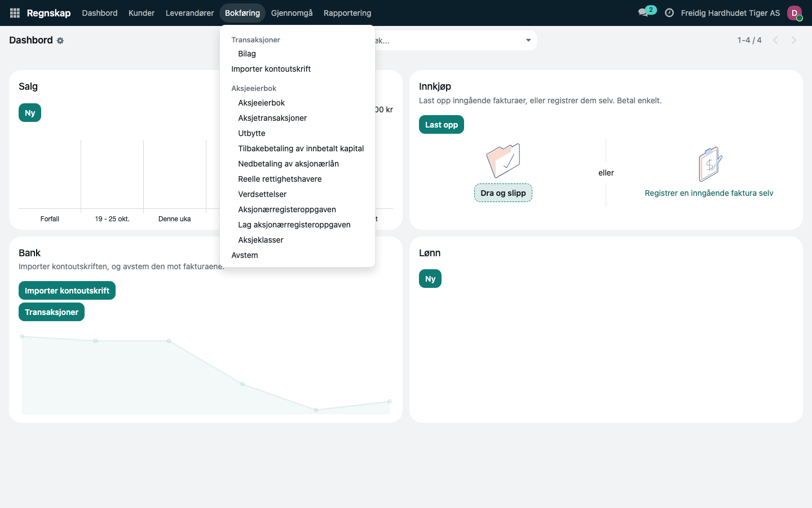
Task: Open the activities clock icon
Action: point(669,13)
